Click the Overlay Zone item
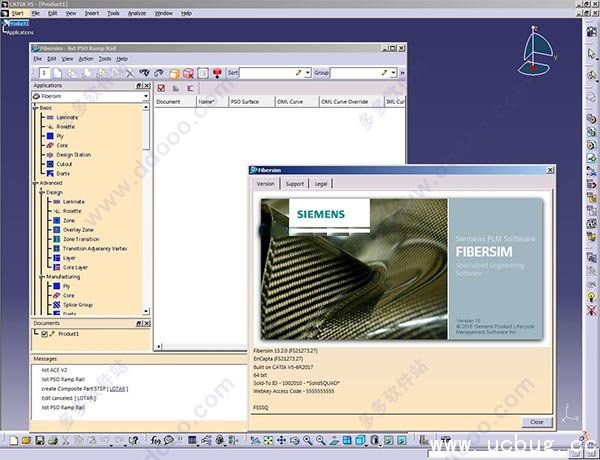The image size is (600, 460). (x=79, y=230)
